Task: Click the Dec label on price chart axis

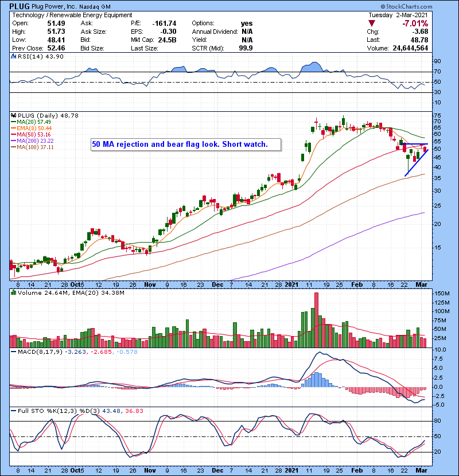Action: pyautogui.click(x=217, y=284)
